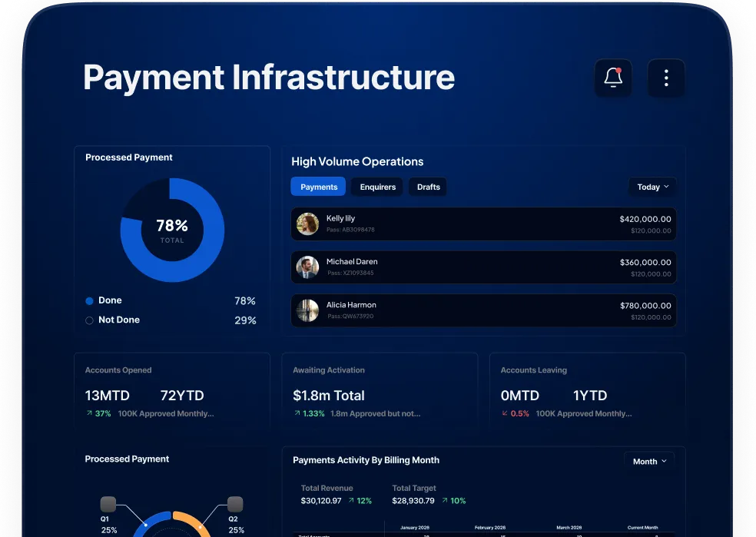Click the green up arrow beside 37%
This screenshot has height=537, width=756.
pyautogui.click(x=89, y=413)
